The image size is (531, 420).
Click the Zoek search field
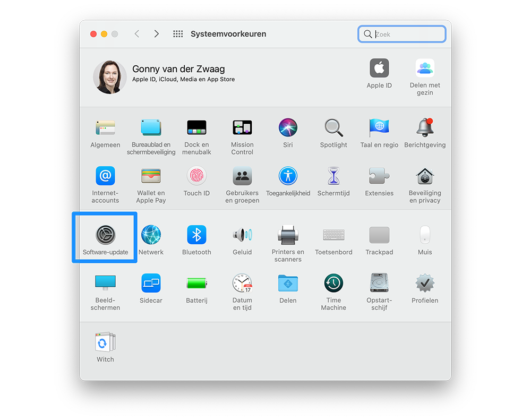pyautogui.click(x=402, y=34)
